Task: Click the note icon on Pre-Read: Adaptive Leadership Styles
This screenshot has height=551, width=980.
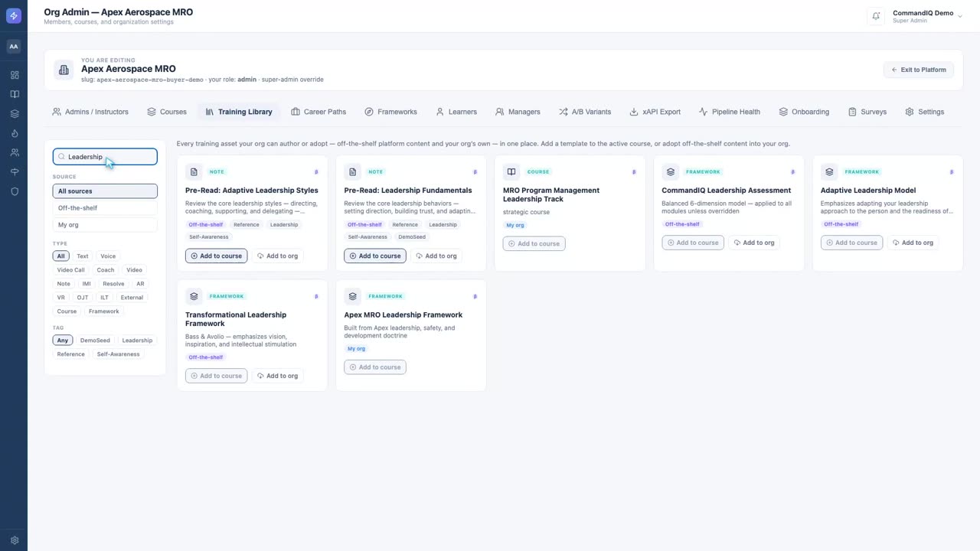Action: [x=194, y=172]
